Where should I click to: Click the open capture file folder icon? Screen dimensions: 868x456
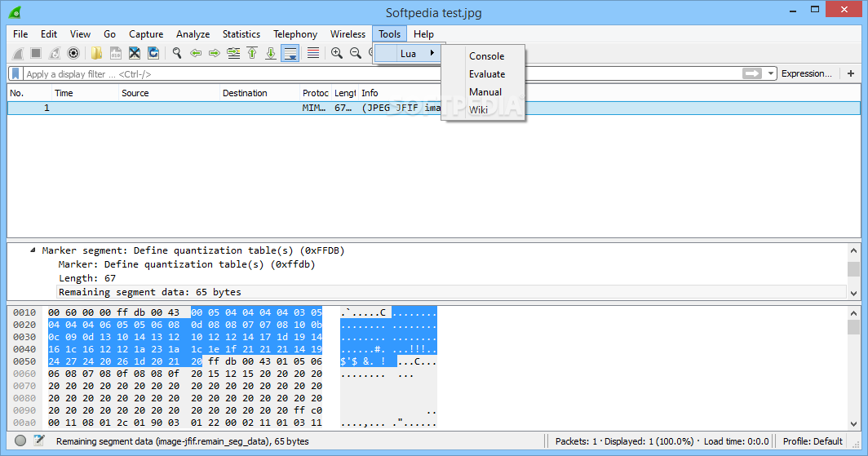(97, 53)
